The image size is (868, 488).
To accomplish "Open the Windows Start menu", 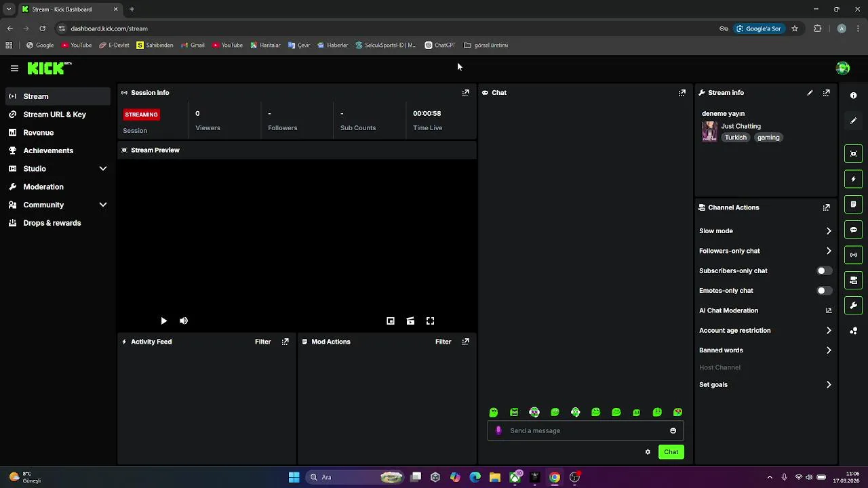I will pyautogui.click(x=294, y=477).
